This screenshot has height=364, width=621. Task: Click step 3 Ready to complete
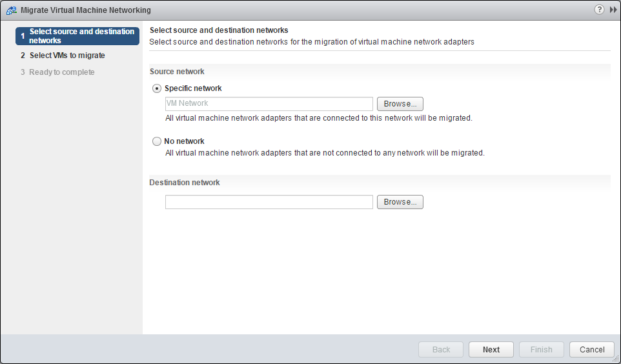coord(61,72)
